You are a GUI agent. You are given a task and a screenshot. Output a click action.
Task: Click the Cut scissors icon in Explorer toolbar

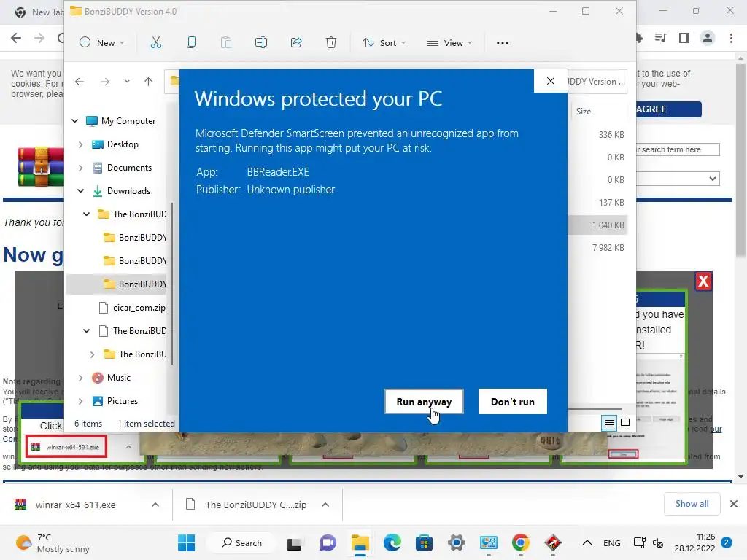(156, 42)
